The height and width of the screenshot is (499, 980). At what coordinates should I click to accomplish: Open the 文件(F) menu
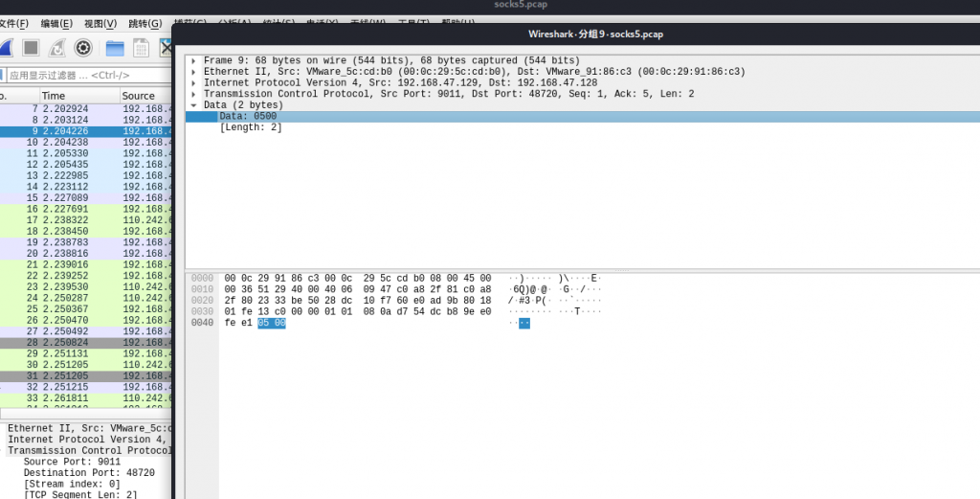[x=13, y=24]
